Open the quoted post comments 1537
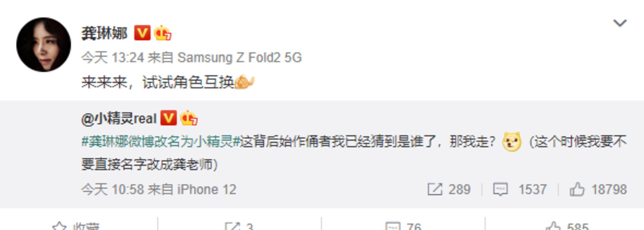Screen dimensions: 644x230 pos(520,190)
